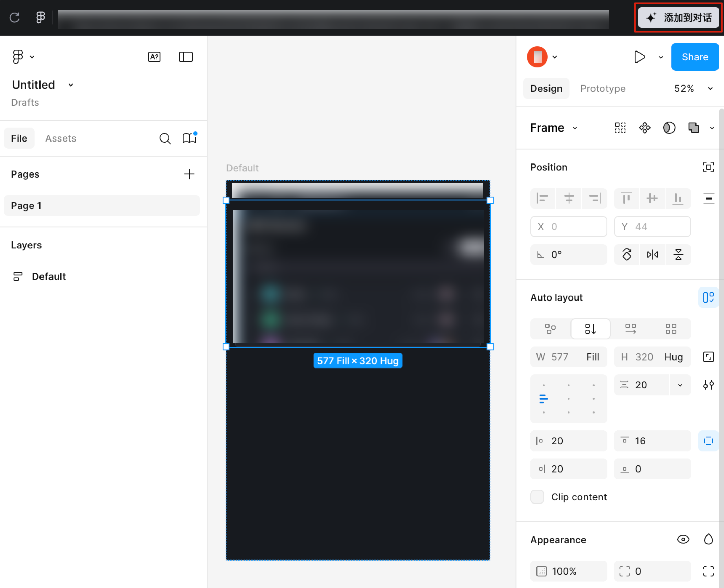This screenshot has width=724, height=588.
Task: Search layers with the magnifier icon
Action: (165, 138)
